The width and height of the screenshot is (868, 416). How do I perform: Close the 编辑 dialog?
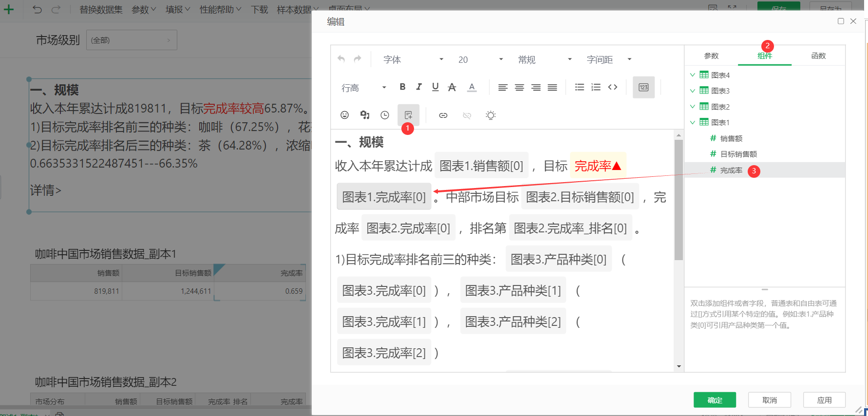coord(853,21)
